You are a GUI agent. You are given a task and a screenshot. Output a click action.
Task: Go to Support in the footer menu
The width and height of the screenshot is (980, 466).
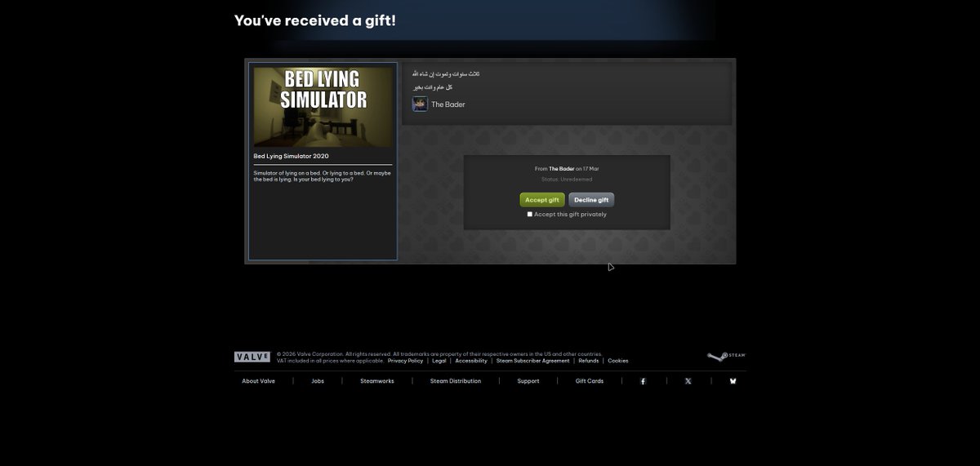tap(528, 381)
